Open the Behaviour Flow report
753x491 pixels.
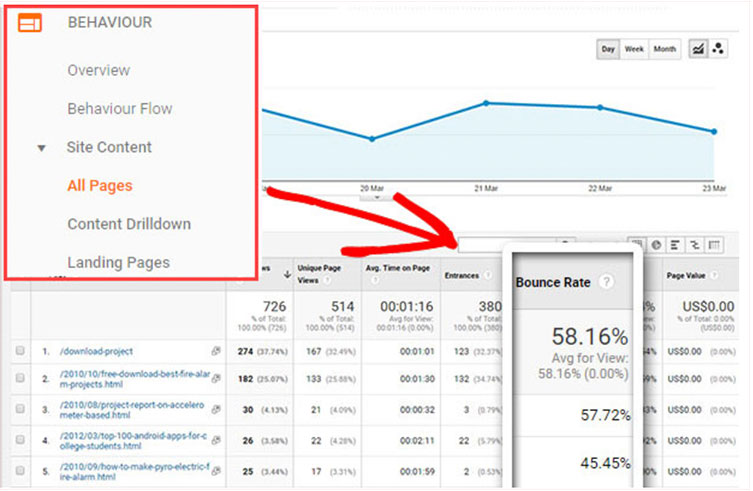(x=120, y=109)
